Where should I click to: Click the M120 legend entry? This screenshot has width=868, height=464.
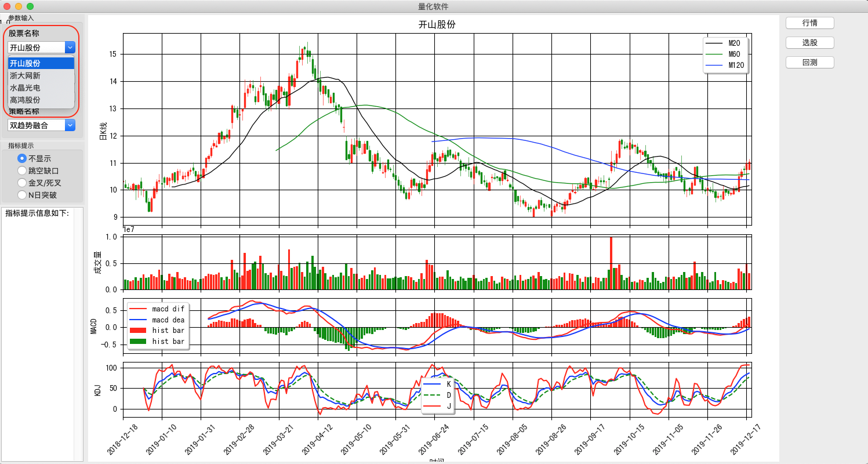tap(725, 66)
